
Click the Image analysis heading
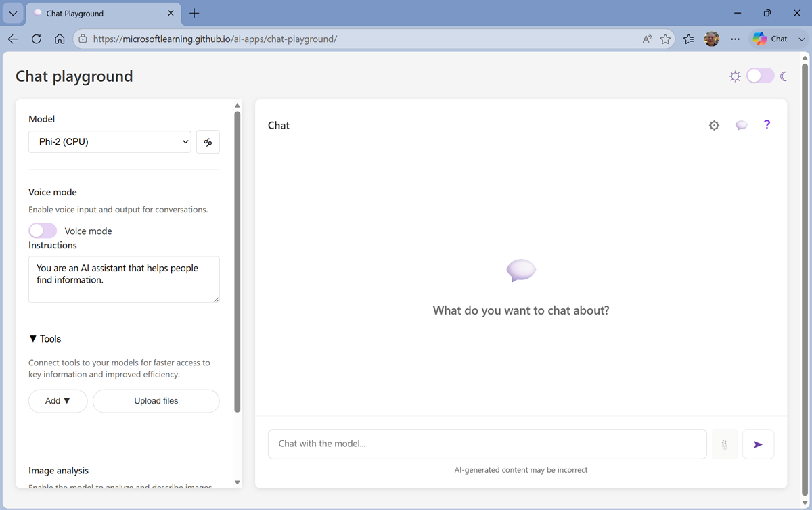point(58,471)
